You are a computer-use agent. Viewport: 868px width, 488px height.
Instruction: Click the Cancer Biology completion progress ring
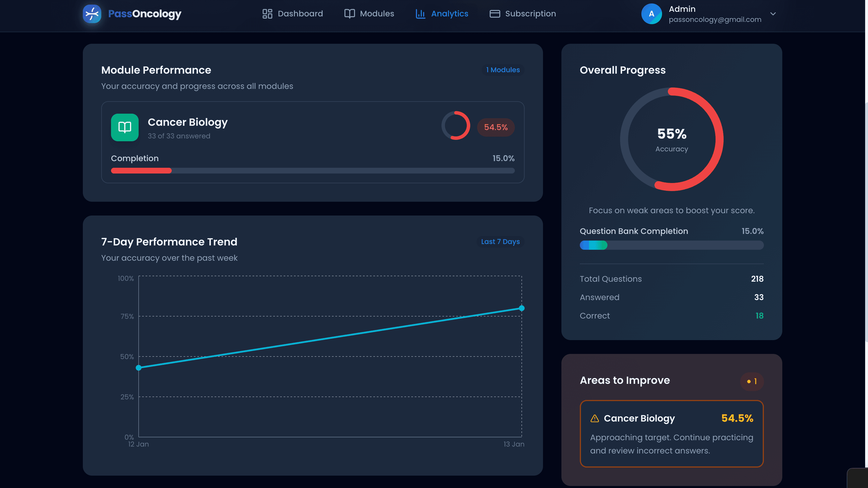point(456,125)
